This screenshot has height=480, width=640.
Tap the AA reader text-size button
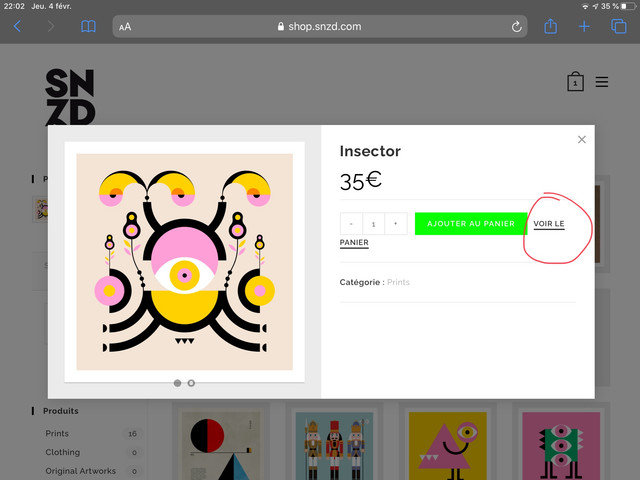[x=125, y=27]
